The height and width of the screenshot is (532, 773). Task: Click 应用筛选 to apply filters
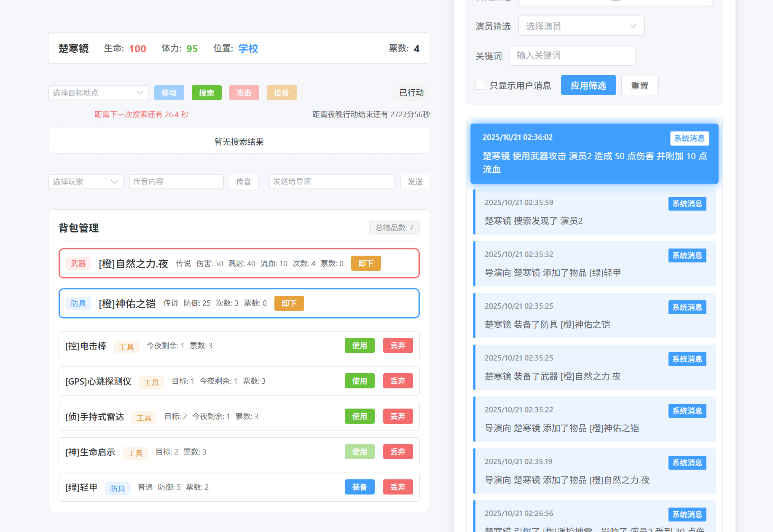(x=588, y=86)
